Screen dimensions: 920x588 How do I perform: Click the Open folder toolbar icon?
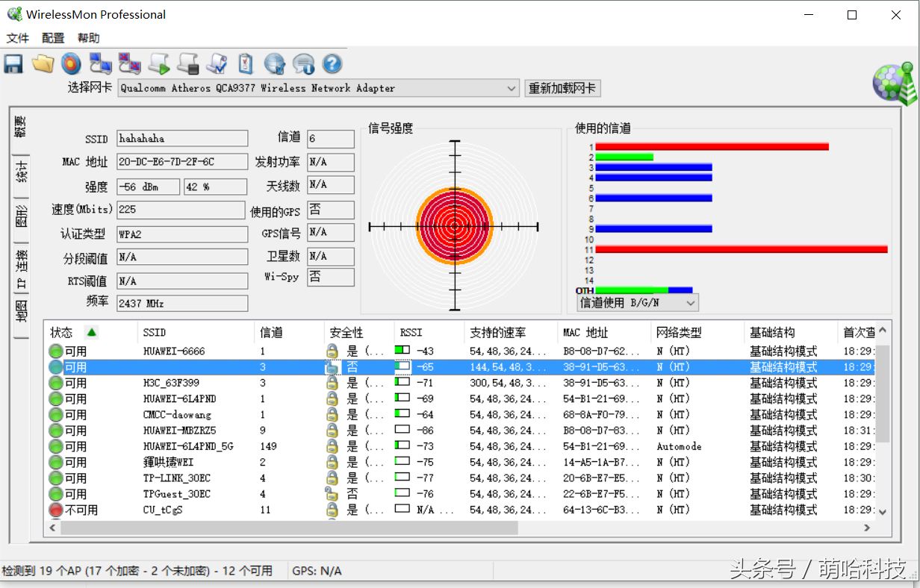43,64
